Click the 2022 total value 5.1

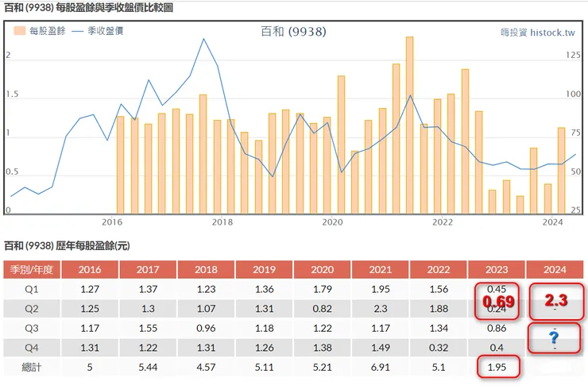pyautogui.click(x=439, y=368)
